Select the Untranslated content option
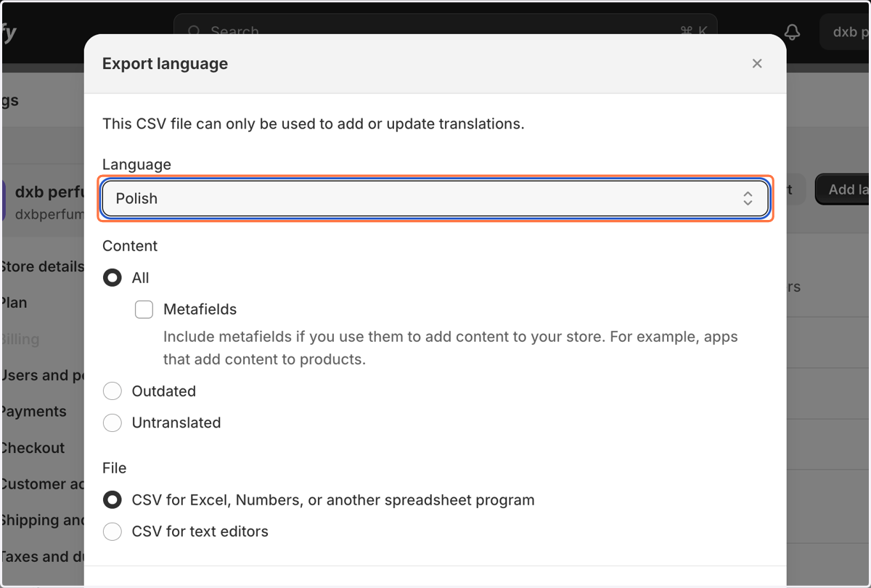The width and height of the screenshot is (871, 588). pos(113,422)
